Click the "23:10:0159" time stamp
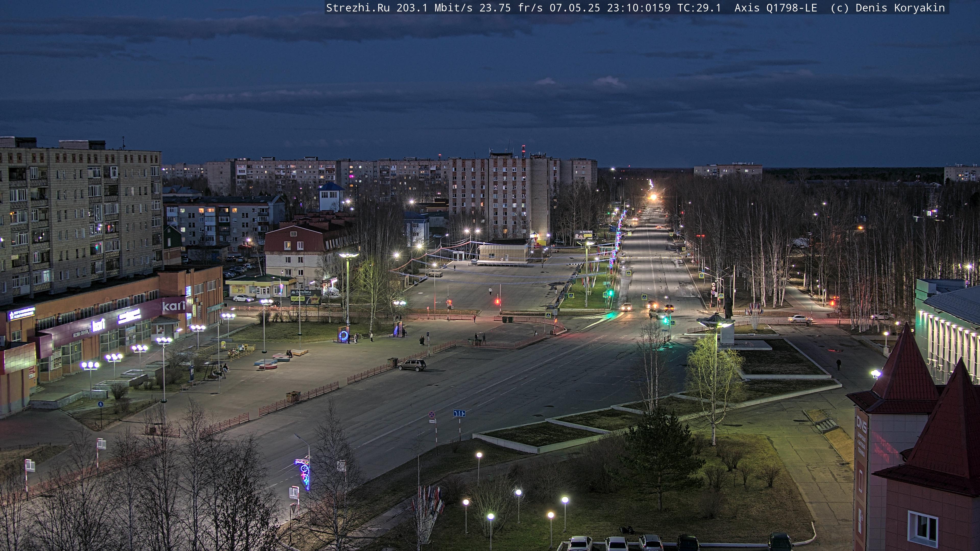Viewport: 980px width, 551px height. (x=638, y=8)
